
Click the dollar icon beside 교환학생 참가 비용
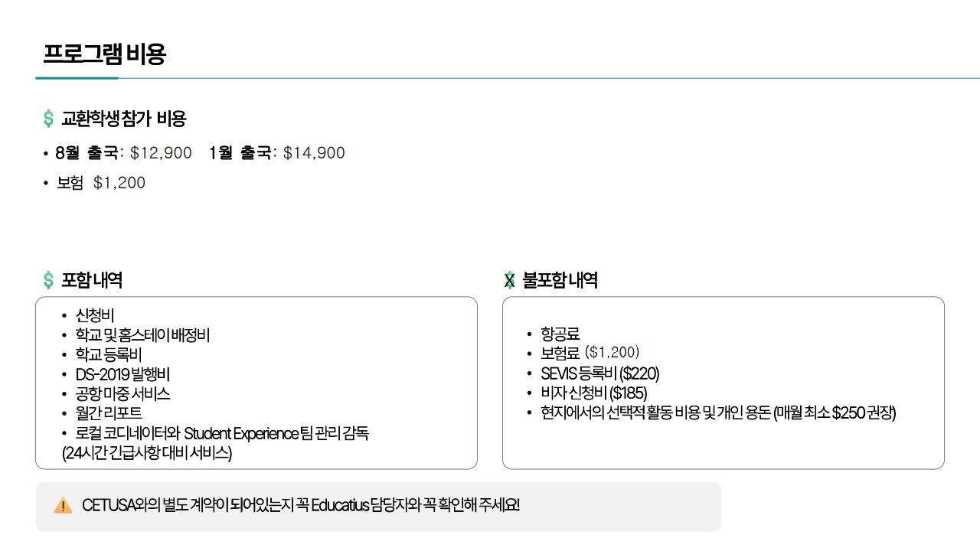pos(48,119)
